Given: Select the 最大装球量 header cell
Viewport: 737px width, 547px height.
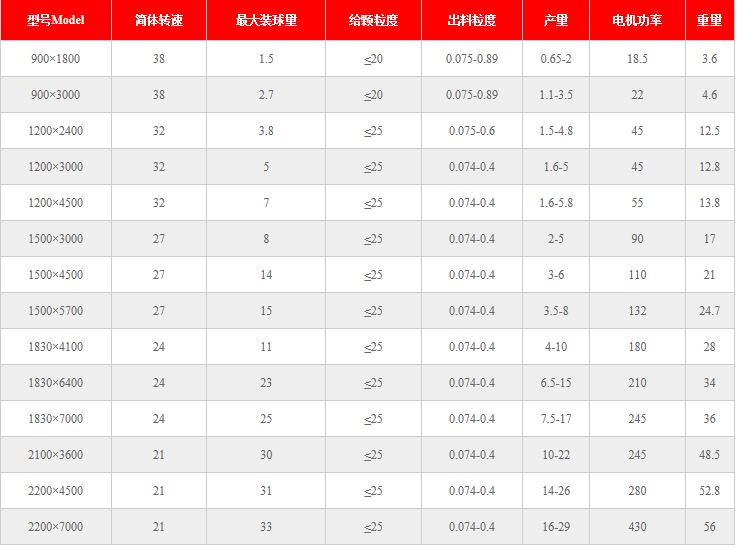Looking at the screenshot, I should [x=266, y=21].
